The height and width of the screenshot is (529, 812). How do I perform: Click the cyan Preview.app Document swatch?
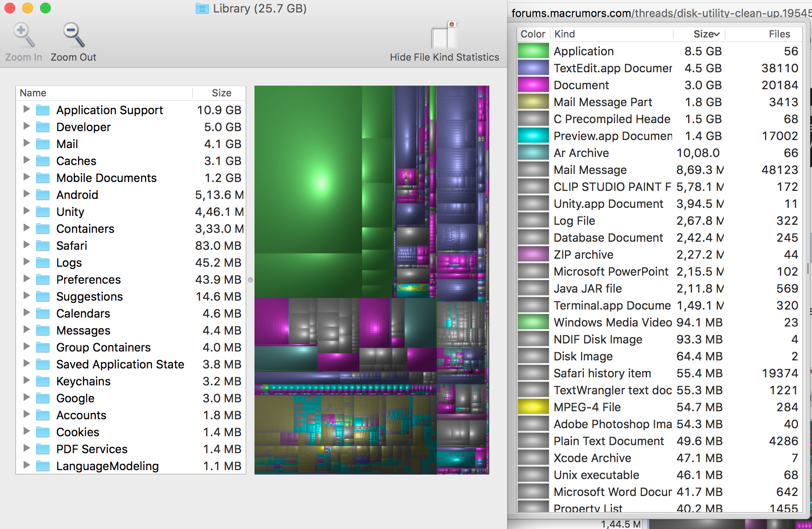coord(533,136)
